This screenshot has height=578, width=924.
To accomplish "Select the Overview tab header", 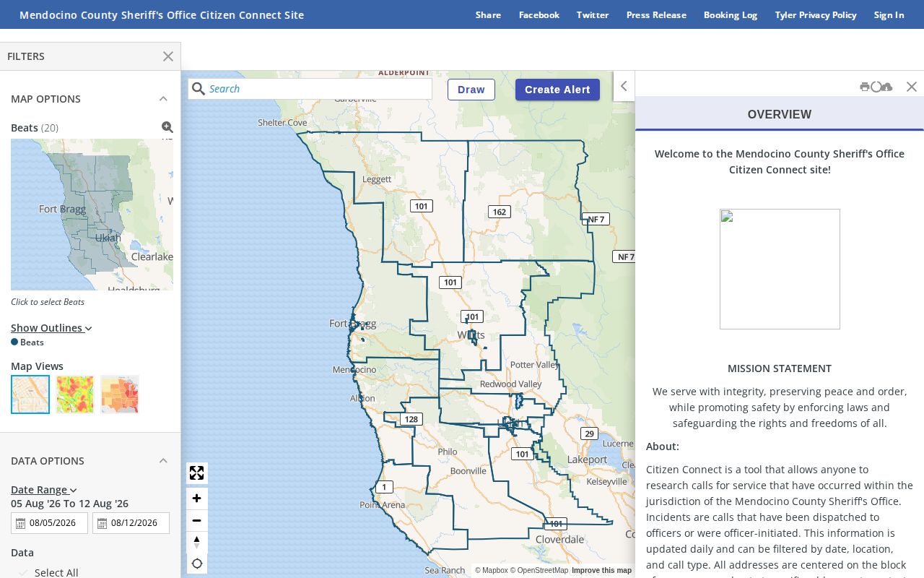I will (x=780, y=114).
